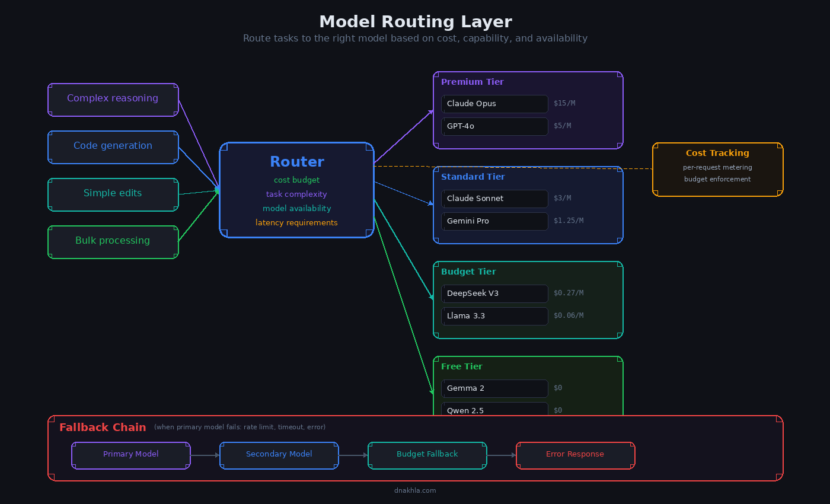Image resolution: width=830 pixels, height=504 pixels.
Task: Click the DeepSeek V3 entry in Budget Tier
Action: [x=494, y=294]
